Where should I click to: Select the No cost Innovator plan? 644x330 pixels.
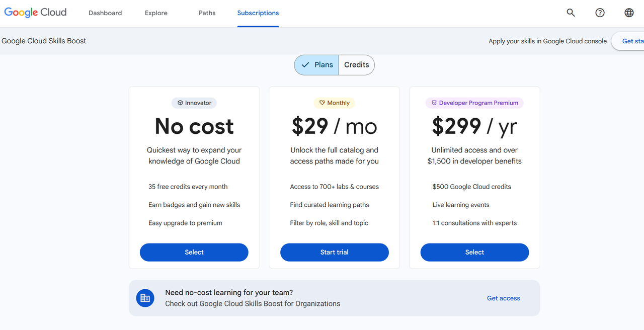[194, 253]
